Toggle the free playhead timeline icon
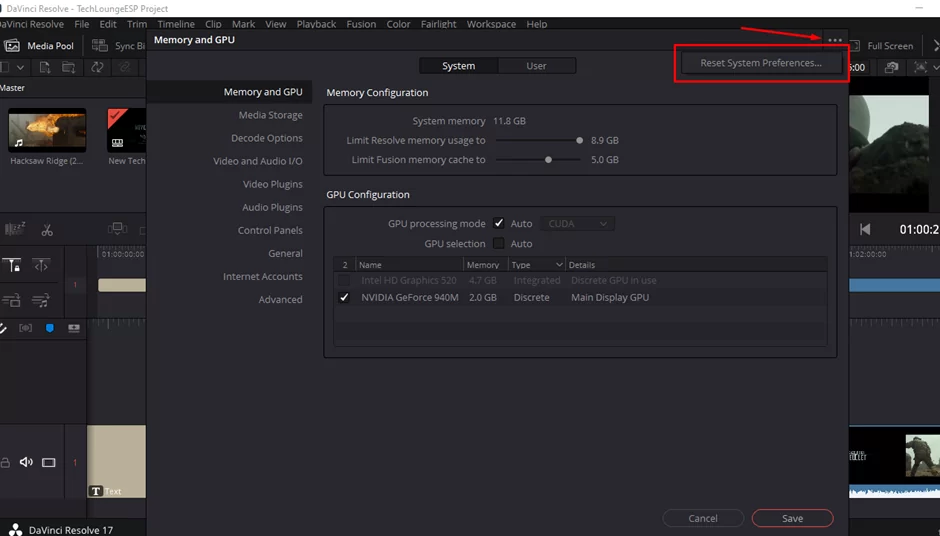The width and height of the screenshot is (940, 536). tap(41, 265)
